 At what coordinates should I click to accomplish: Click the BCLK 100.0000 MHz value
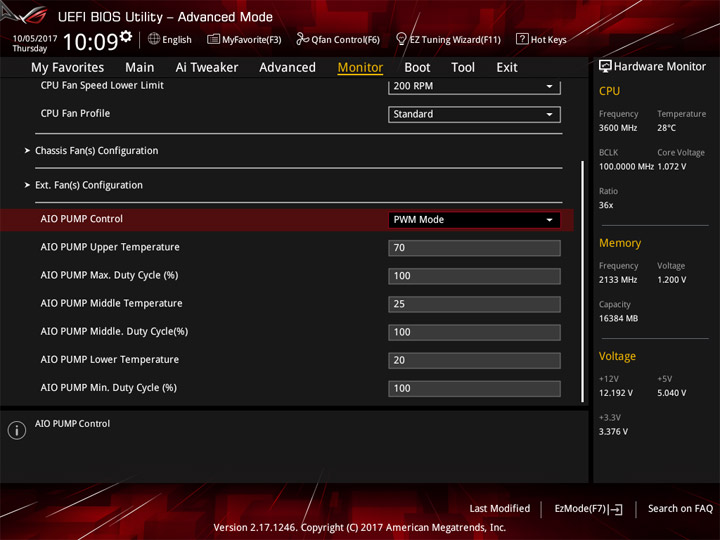click(x=626, y=167)
